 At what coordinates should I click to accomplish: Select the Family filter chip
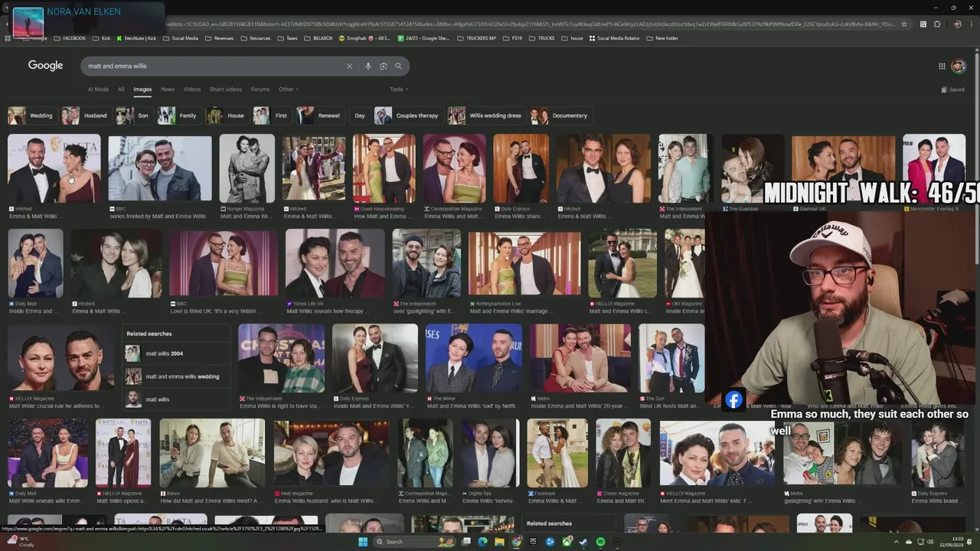coord(178,116)
